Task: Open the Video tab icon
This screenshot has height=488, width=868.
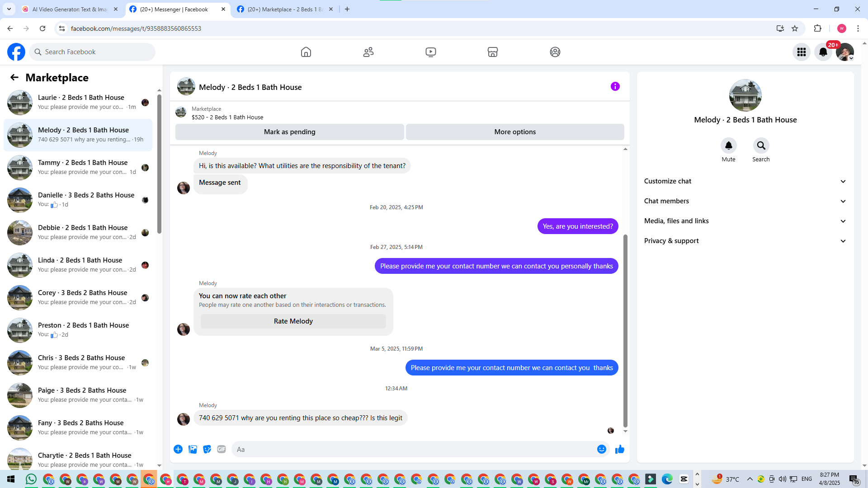Action: point(430,52)
